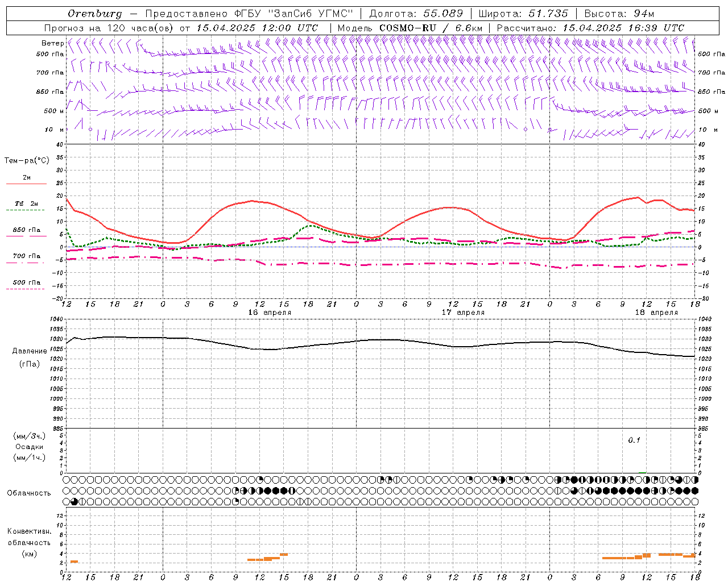Click the (мм/3ч.) precipitation unit label
Viewport: 728px width, 582px height.
pyautogui.click(x=30, y=436)
